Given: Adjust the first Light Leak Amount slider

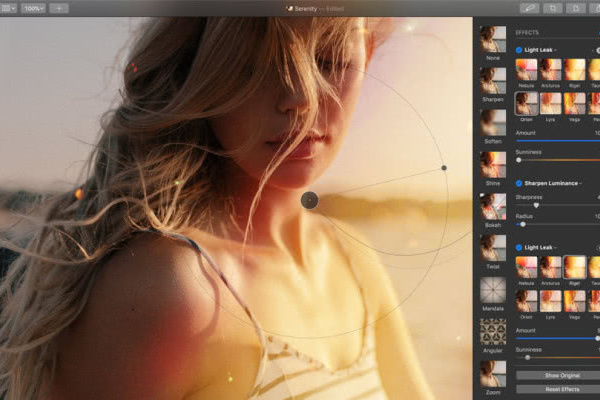Looking at the screenshot, I should 558,141.
